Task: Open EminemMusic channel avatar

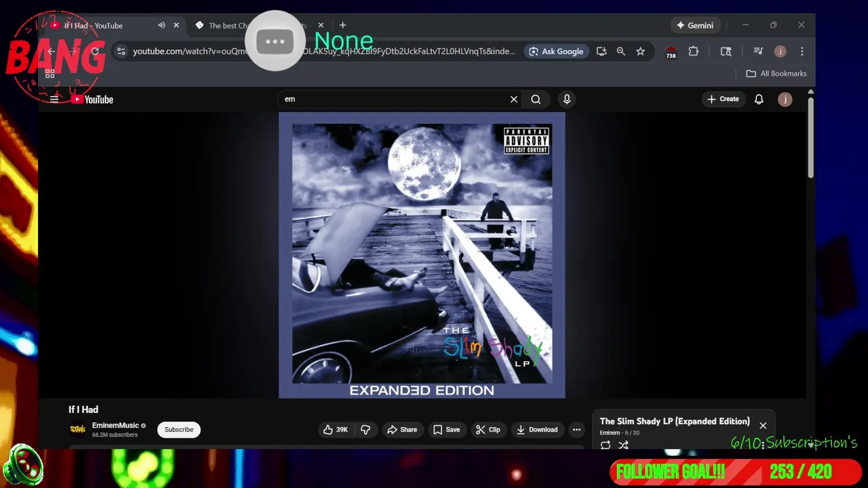Action: pos(78,429)
